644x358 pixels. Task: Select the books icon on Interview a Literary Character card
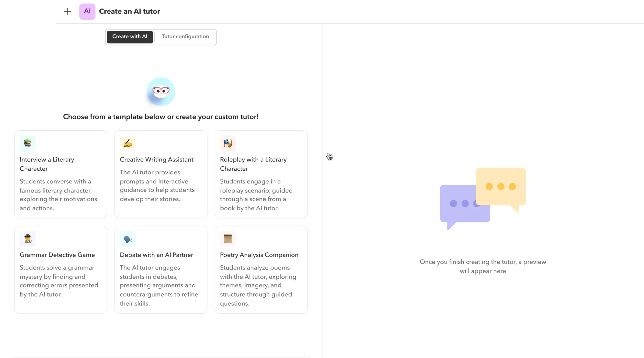coord(27,143)
